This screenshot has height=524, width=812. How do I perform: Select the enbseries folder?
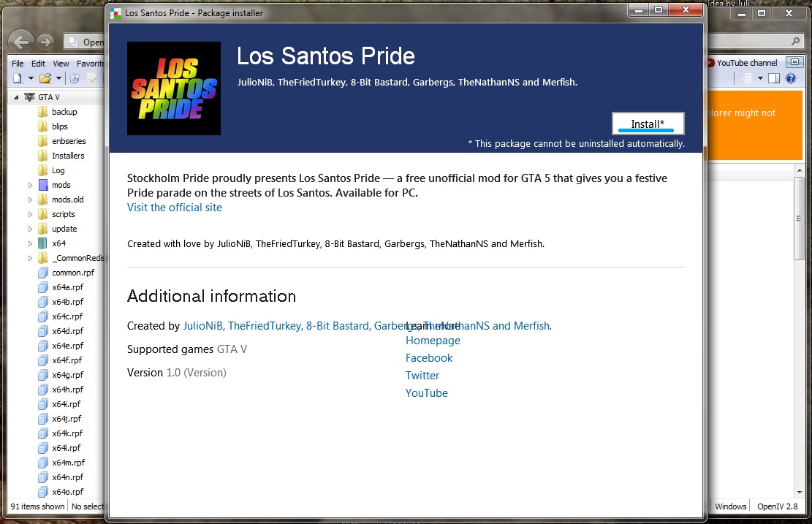[69, 141]
